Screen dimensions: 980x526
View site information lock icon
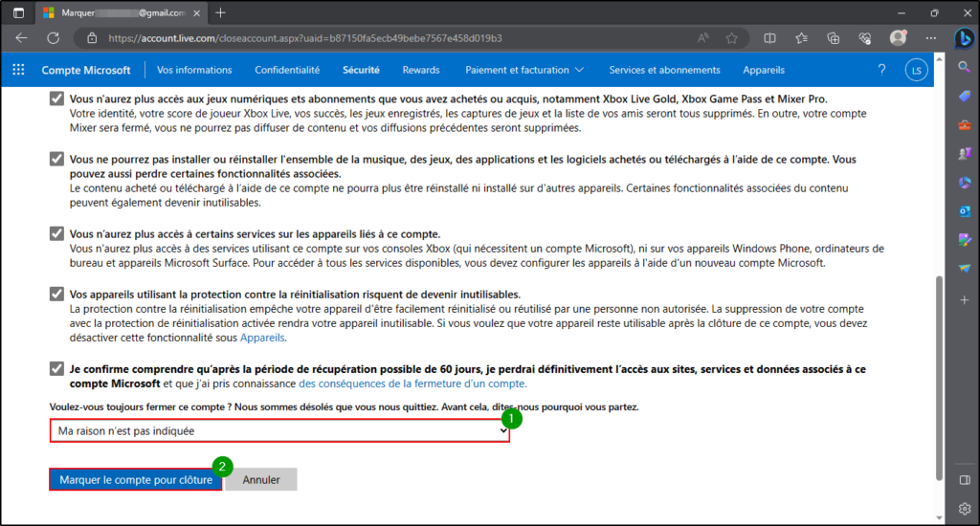(x=92, y=38)
